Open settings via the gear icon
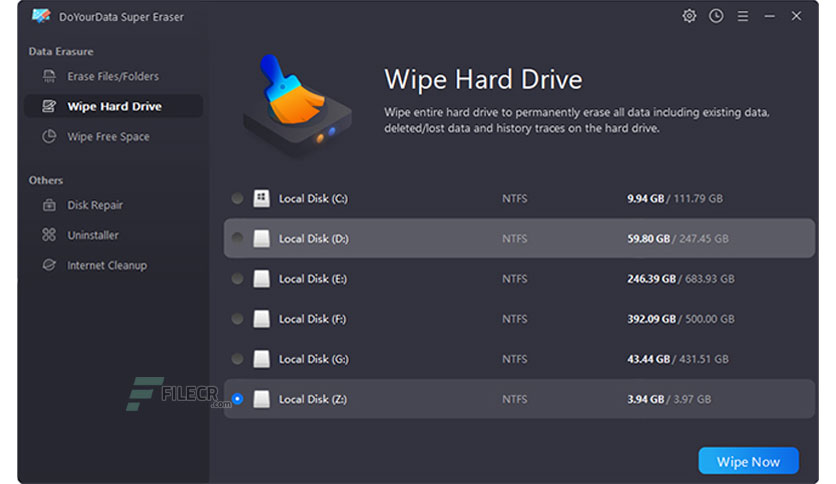 click(x=689, y=16)
